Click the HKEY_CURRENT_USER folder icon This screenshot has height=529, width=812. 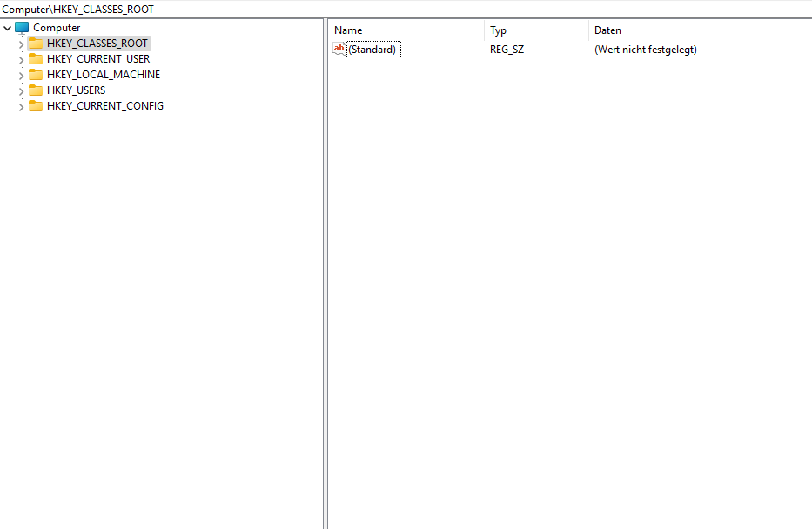click(x=36, y=59)
